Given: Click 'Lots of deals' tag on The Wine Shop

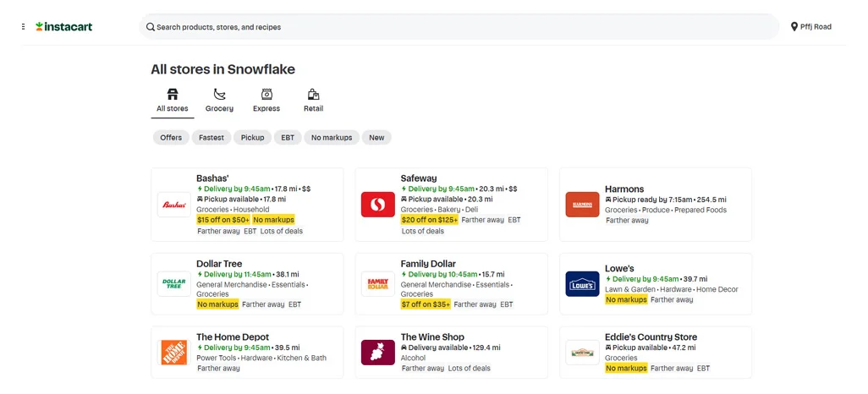Looking at the screenshot, I should click(469, 368).
